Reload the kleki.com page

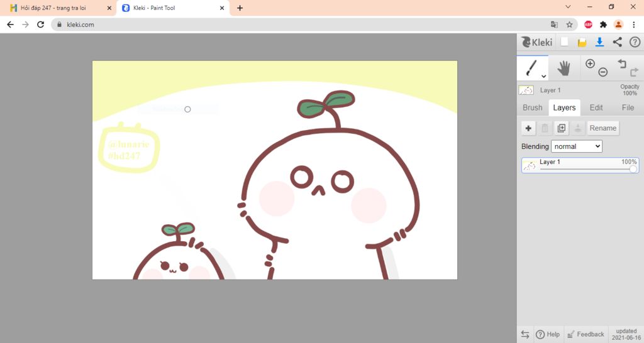(x=40, y=24)
